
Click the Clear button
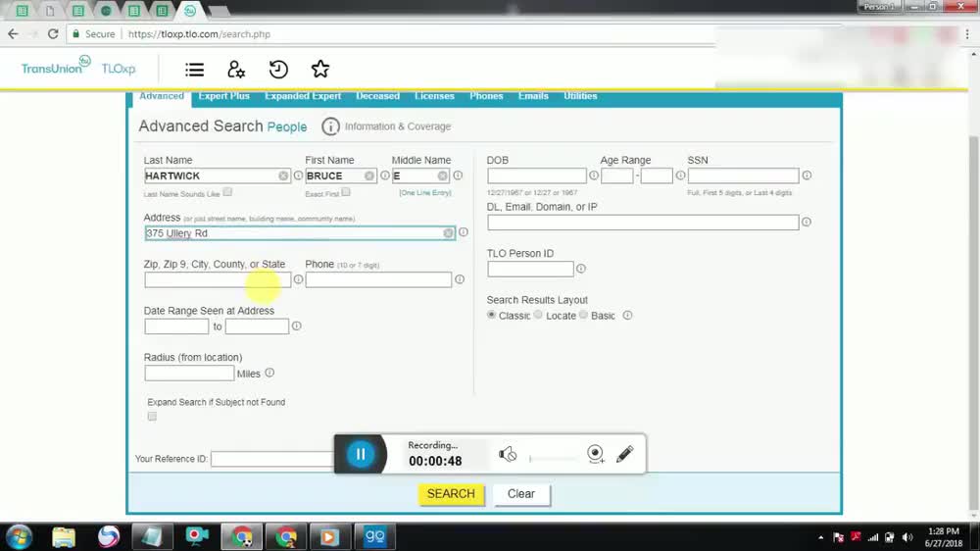click(521, 494)
